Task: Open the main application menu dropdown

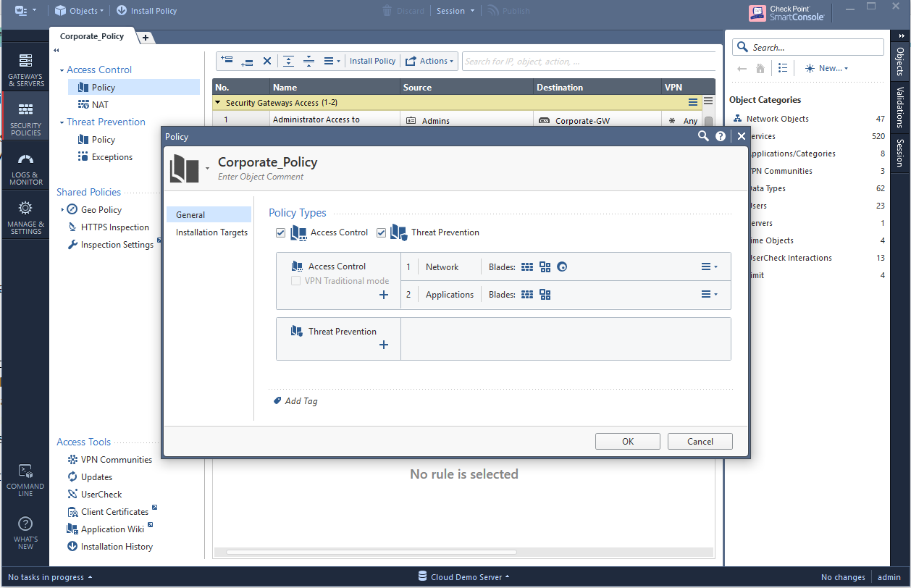Action: tap(25, 11)
